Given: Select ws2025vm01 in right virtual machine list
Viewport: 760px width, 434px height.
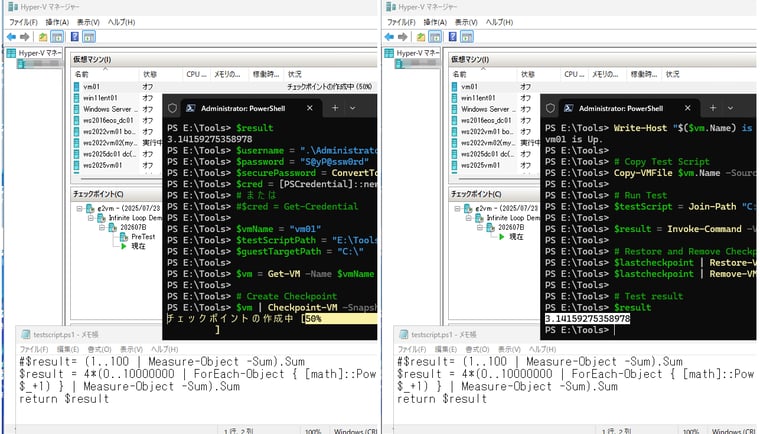Looking at the screenshot, I should [495, 165].
